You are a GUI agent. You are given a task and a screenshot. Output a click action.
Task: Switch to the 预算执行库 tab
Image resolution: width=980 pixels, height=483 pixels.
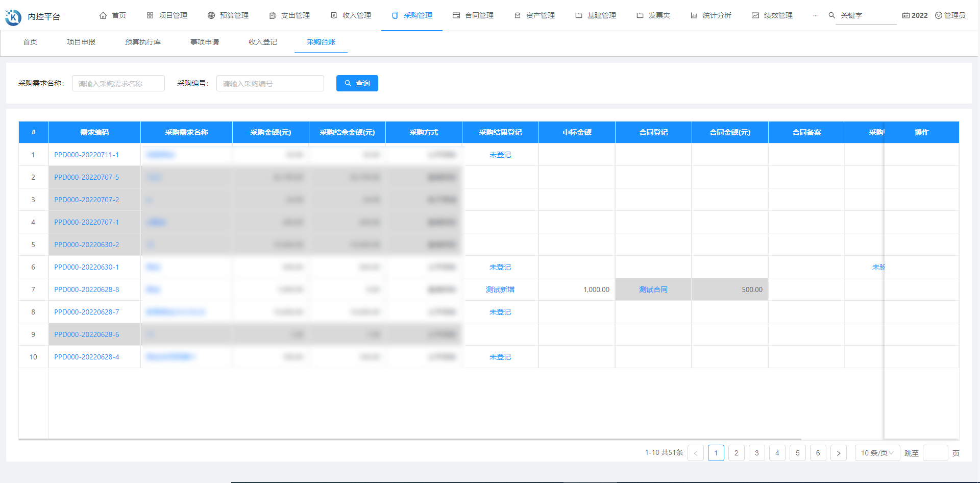pyautogui.click(x=142, y=42)
